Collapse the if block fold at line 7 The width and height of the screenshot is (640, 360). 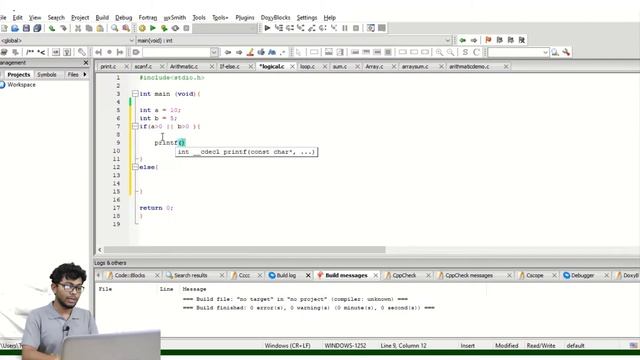[x=135, y=127]
